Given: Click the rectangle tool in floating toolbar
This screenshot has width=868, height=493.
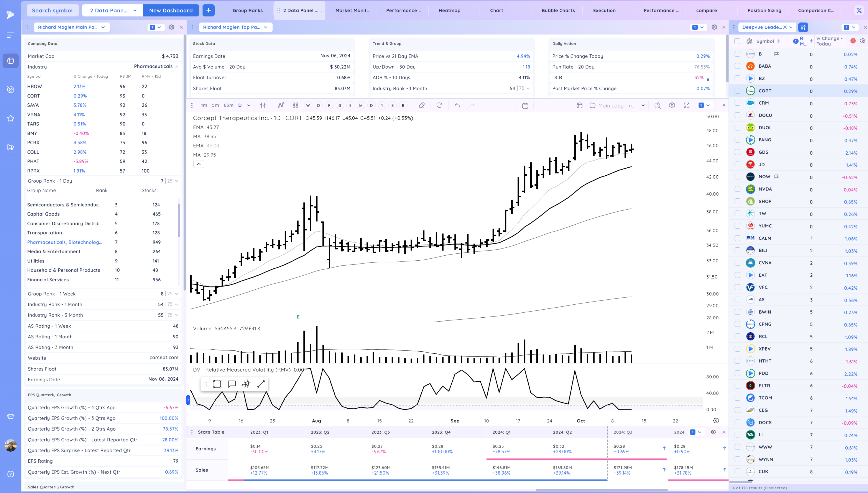Looking at the screenshot, I should (217, 384).
